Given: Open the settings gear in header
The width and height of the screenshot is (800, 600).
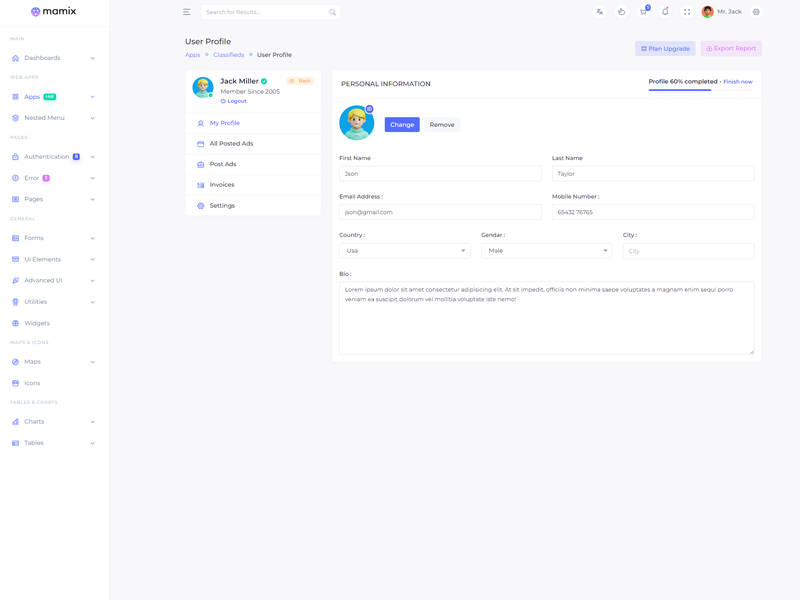Looking at the screenshot, I should tap(756, 12).
